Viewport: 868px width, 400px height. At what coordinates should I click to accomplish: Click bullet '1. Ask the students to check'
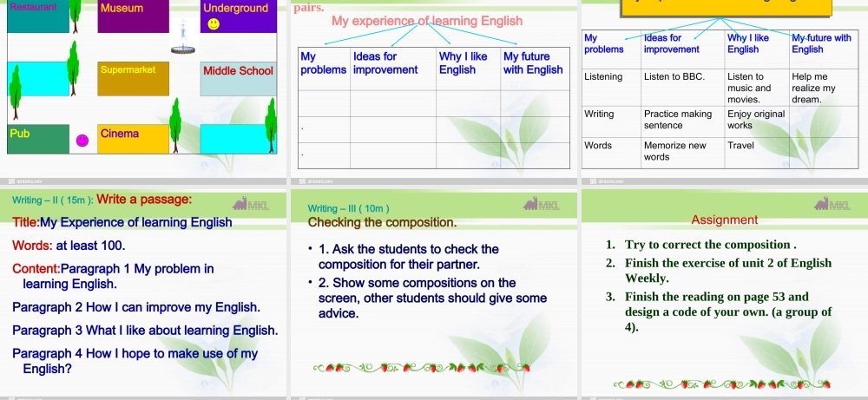click(409, 257)
